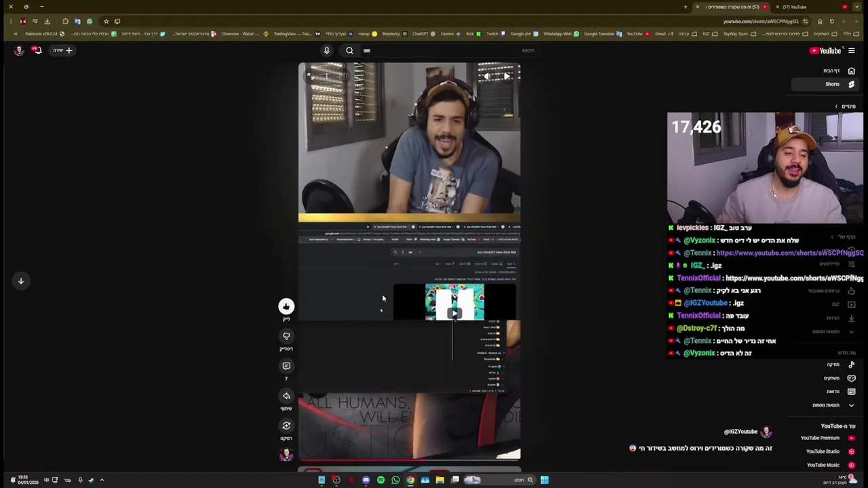
Task: Click the browser address bar URL
Action: click(x=761, y=21)
